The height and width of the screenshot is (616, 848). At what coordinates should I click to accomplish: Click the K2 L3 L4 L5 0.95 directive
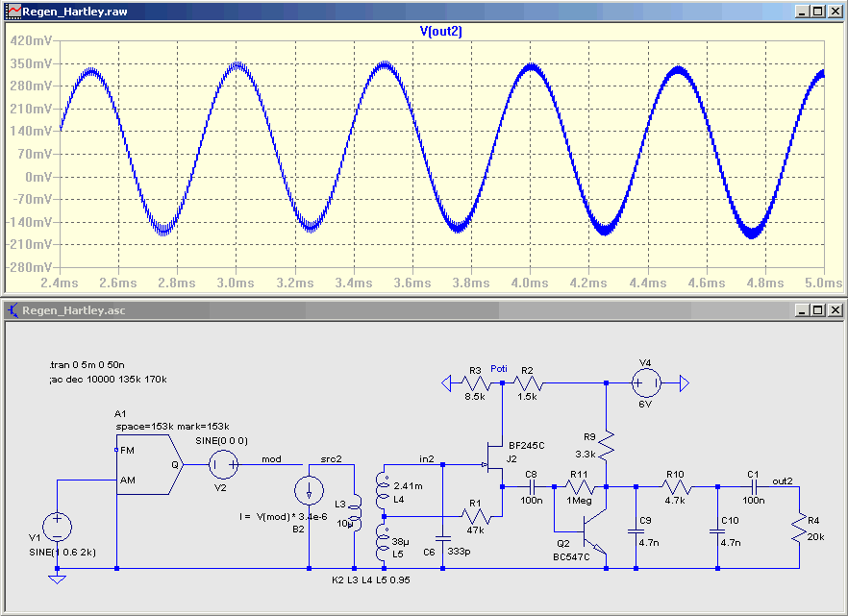370,579
